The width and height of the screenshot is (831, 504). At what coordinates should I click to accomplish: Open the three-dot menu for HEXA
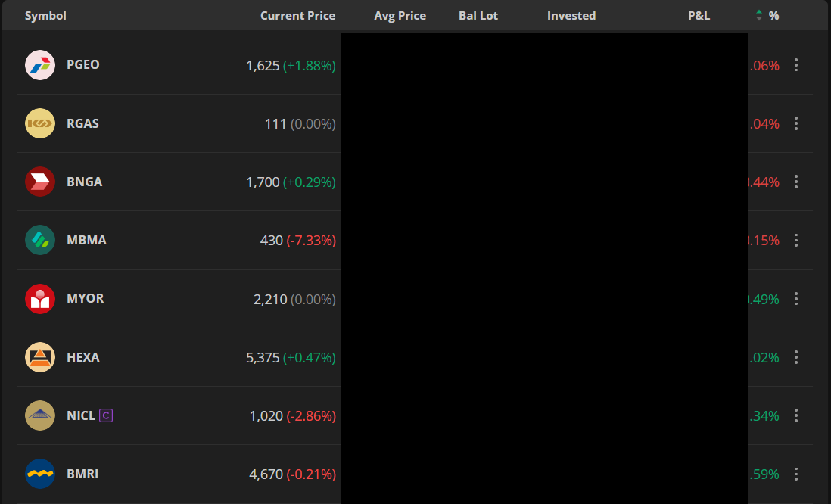tap(795, 357)
